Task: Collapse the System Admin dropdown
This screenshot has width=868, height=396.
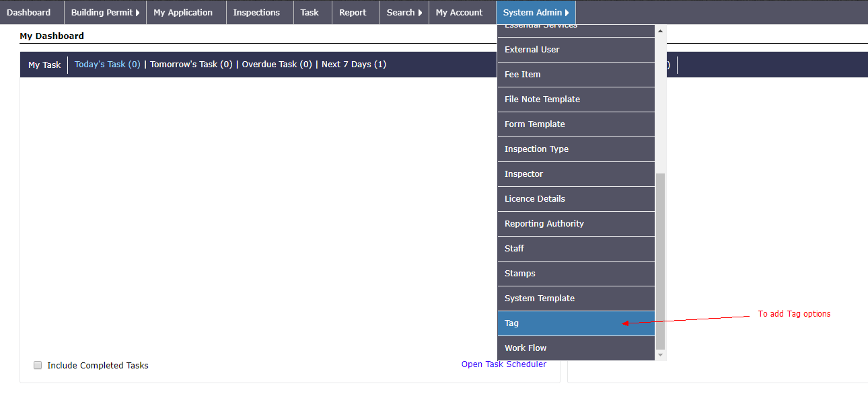Action: click(x=536, y=12)
